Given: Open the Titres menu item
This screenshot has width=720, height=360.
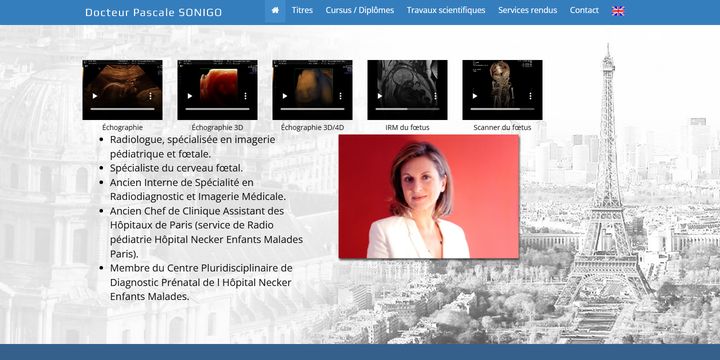Looking at the screenshot, I should tap(302, 10).
